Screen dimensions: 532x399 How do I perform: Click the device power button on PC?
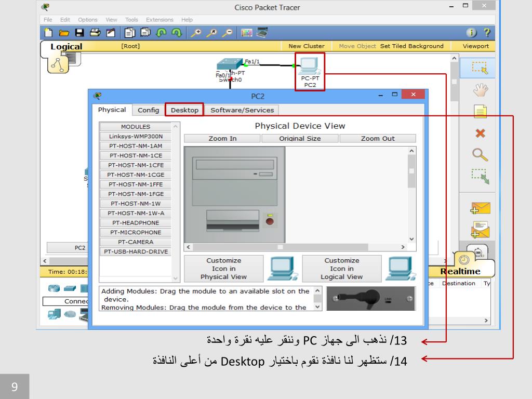(270, 221)
